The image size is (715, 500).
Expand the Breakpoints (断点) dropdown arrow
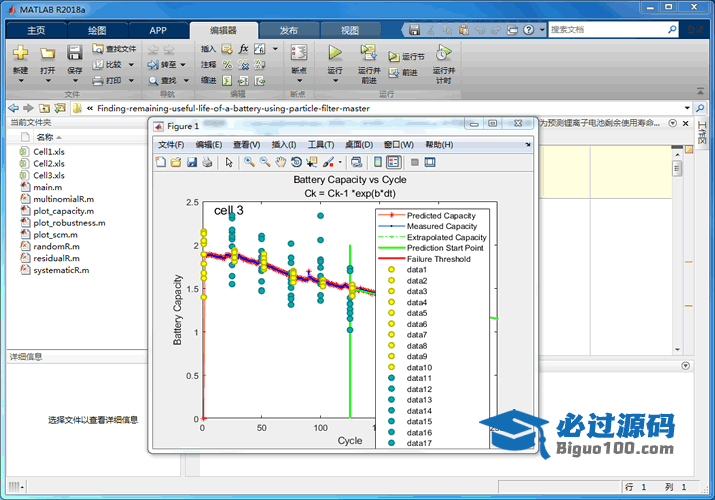pyautogui.click(x=300, y=81)
